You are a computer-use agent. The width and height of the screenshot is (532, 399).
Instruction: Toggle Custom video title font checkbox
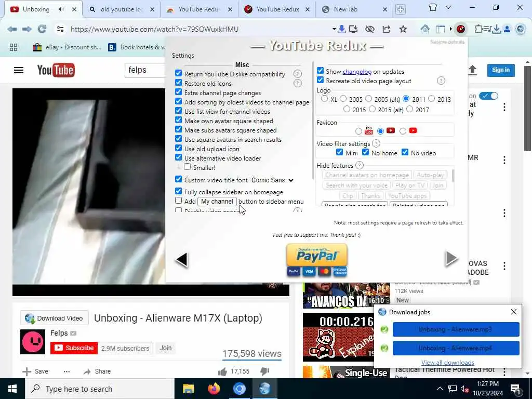[179, 179]
